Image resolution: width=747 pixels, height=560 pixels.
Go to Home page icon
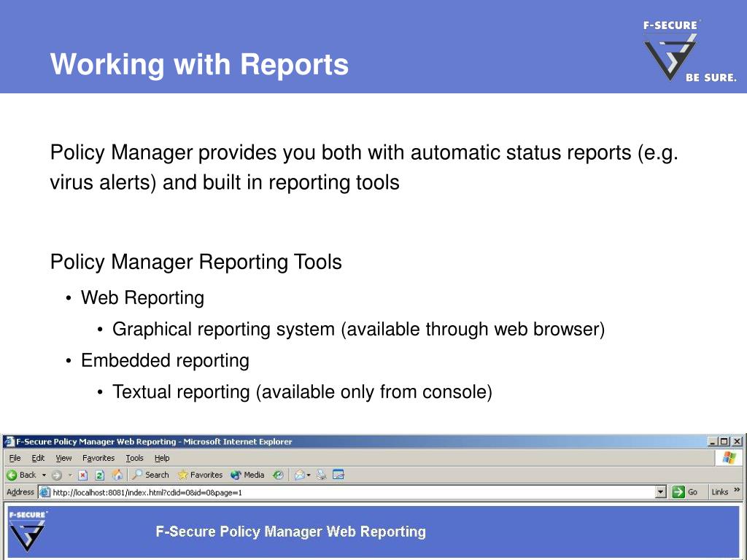coord(117,475)
